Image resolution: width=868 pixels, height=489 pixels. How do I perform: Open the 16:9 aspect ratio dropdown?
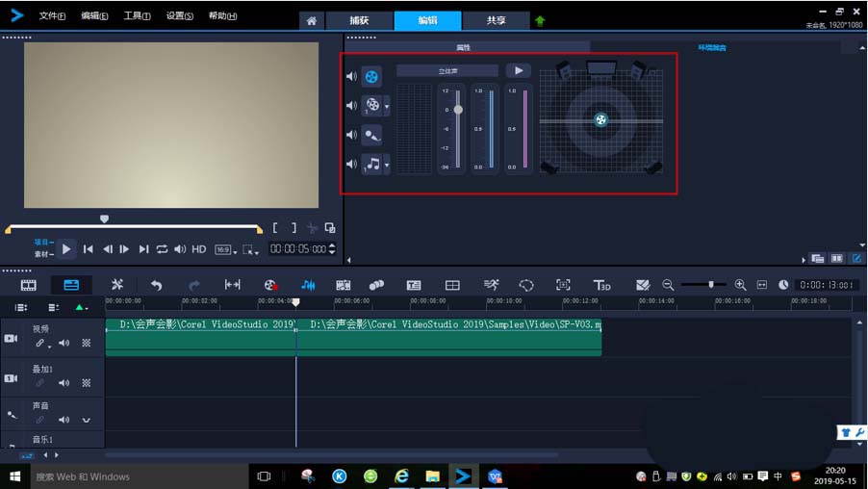pos(223,249)
